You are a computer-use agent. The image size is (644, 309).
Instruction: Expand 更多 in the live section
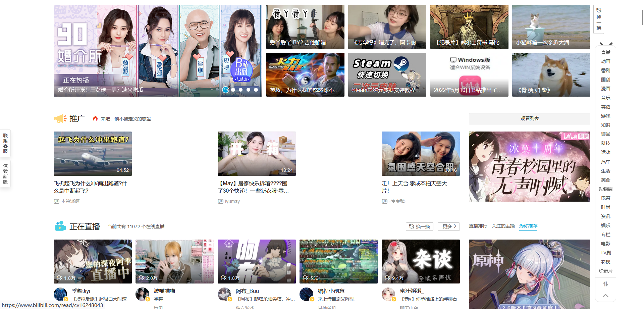(x=449, y=226)
